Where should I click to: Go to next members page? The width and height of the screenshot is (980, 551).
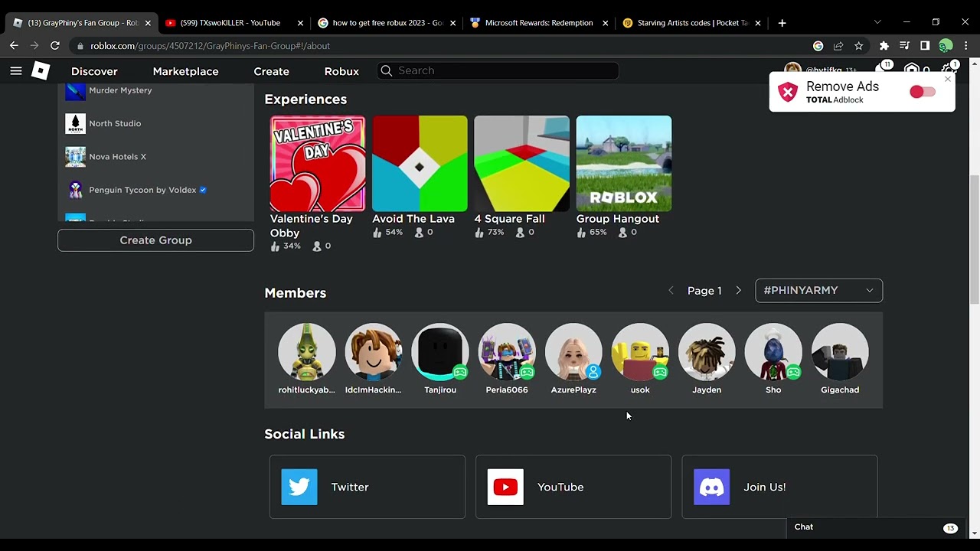[x=738, y=291]
